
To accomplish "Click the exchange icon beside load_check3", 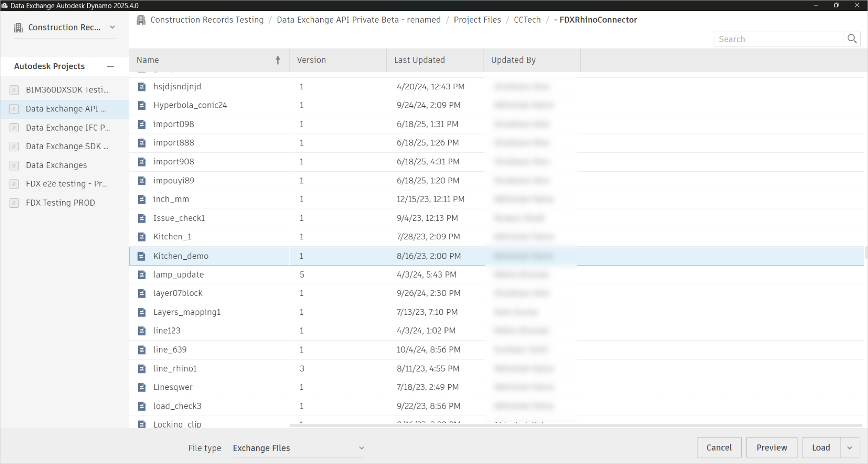I will pos(141,406).
